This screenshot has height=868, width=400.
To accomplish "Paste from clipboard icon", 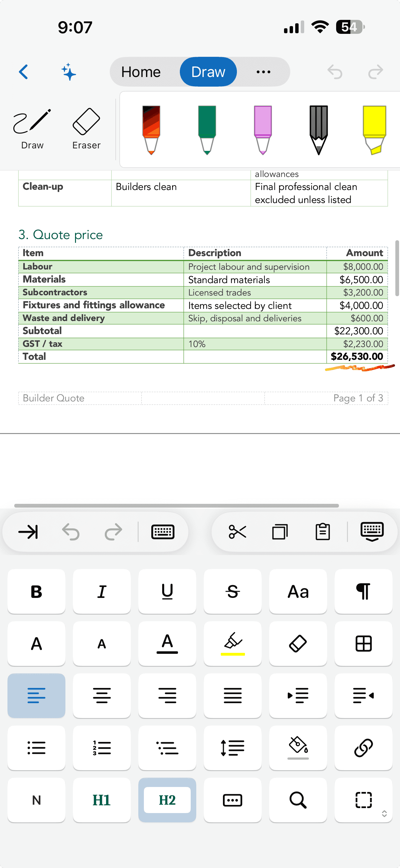I will coord(322,532).
